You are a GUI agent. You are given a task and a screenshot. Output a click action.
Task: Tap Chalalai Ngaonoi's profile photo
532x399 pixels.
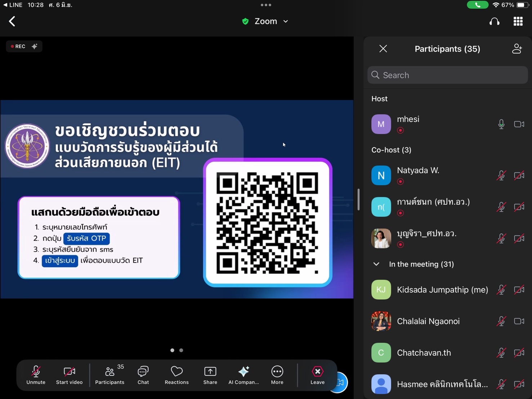click(x=381, y=321)
